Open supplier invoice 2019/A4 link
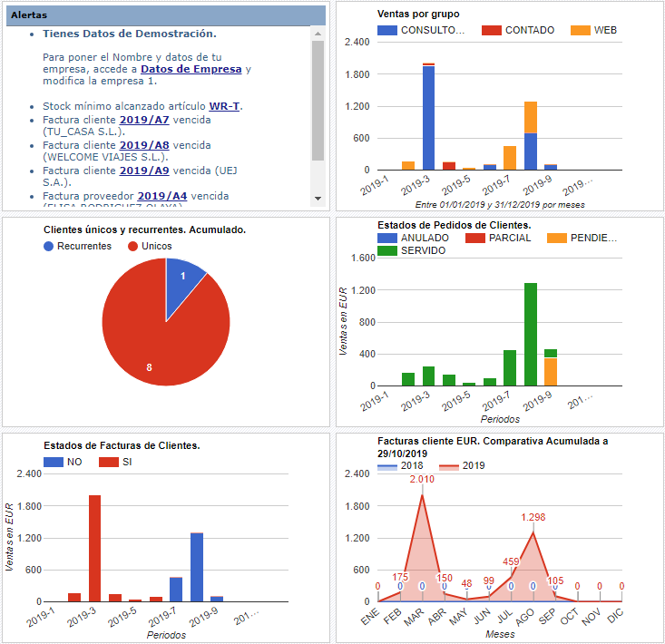 pyautogui.click(x=162, y=195)
